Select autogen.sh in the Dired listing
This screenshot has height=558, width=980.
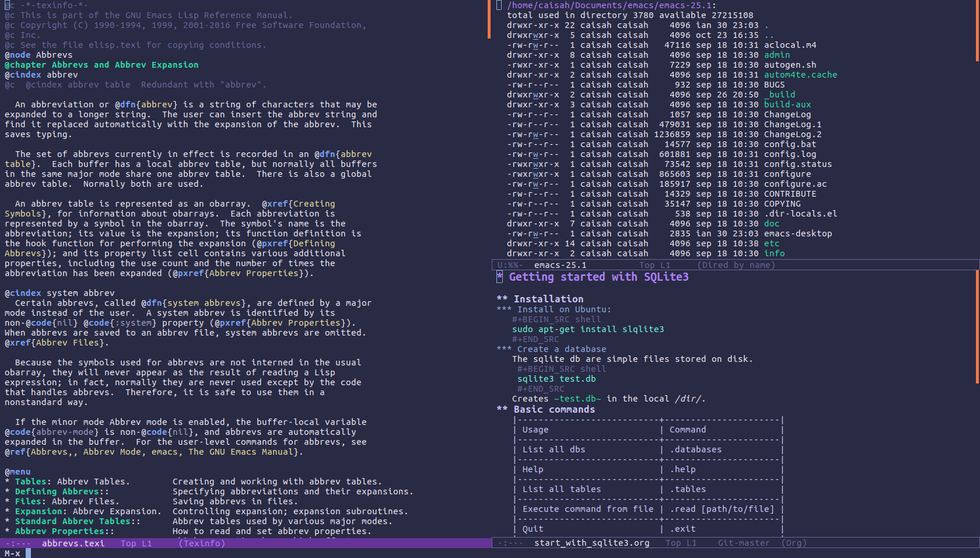click(790, 65)
